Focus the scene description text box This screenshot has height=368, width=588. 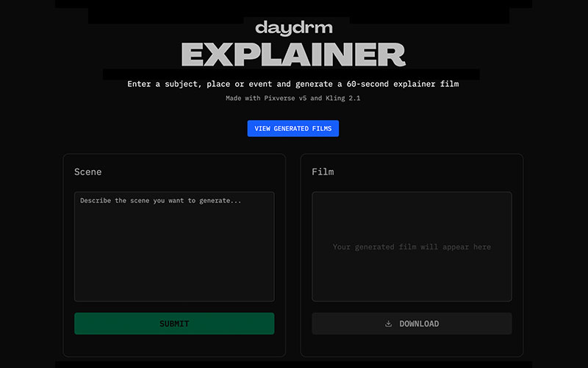pyautogui.click(x=174, y=250)
